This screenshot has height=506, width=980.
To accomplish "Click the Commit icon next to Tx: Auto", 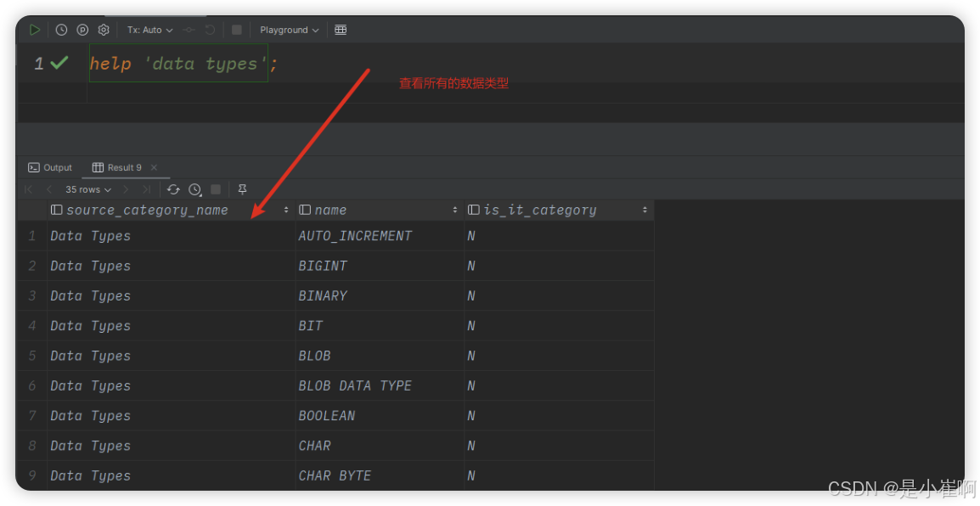I will pos(189,30).
